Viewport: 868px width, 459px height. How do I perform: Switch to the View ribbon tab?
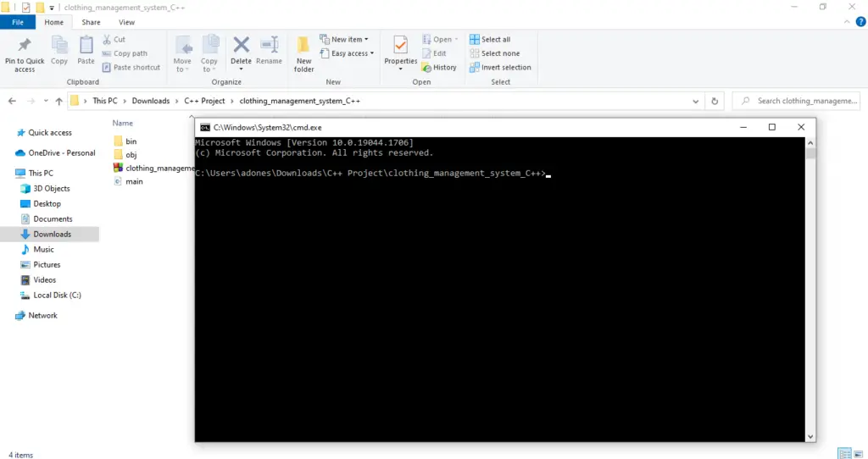tap(126, 22)
